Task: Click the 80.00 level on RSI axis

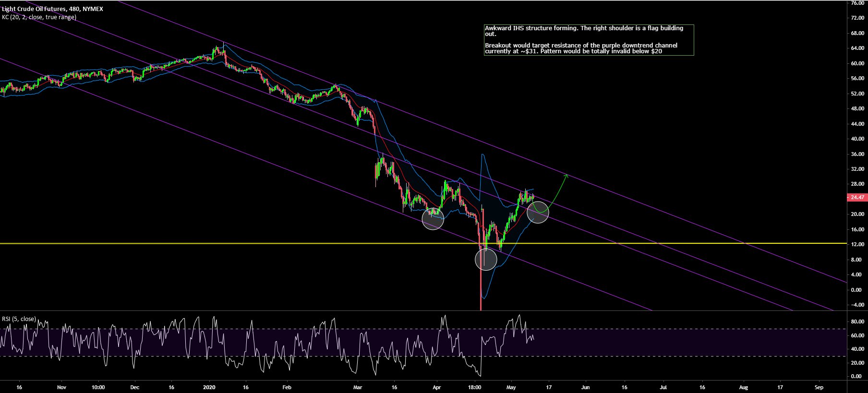Action: pyautogui.click(x=857, y=322)
